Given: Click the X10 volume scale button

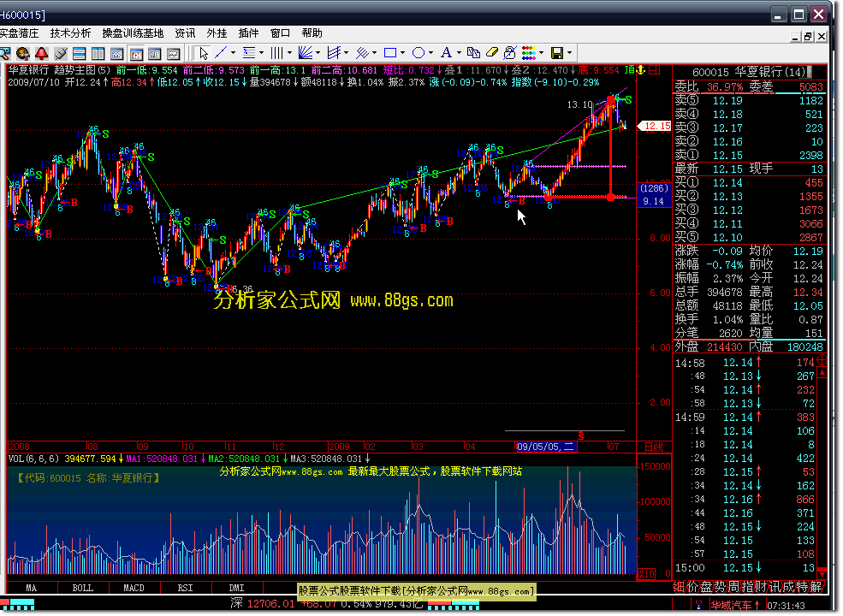Looking at the screenshot, I should point(647,574).
